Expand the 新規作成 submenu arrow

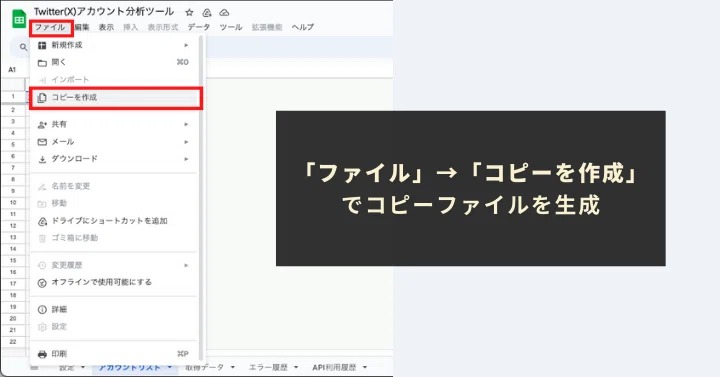coord(186,45)
